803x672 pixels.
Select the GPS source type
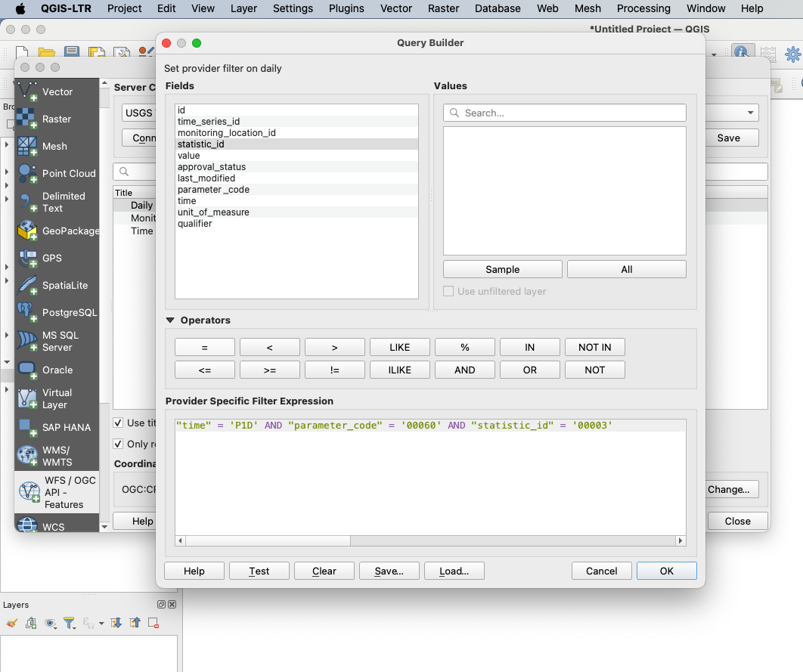click(x=57, y=258)
